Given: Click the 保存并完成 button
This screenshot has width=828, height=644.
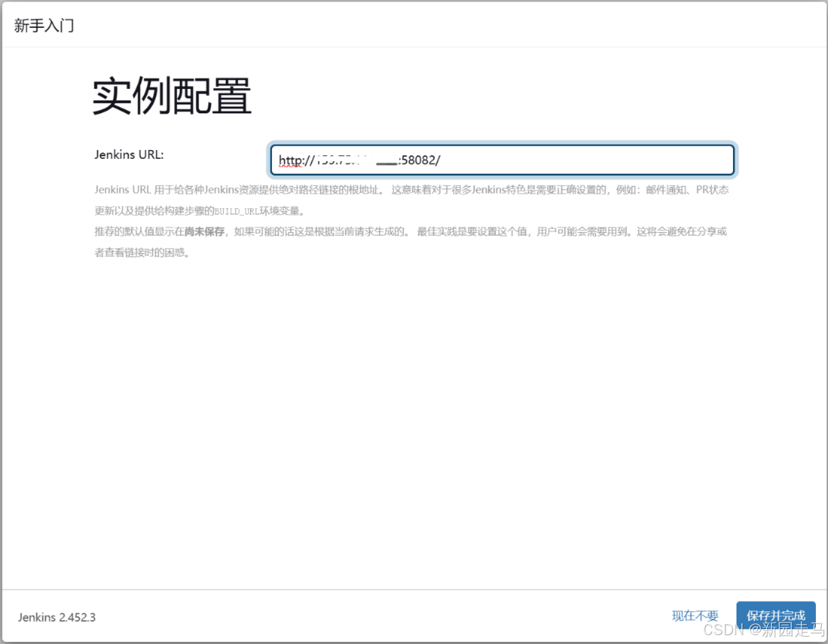Looking at the screenshot, I should 775,616.
